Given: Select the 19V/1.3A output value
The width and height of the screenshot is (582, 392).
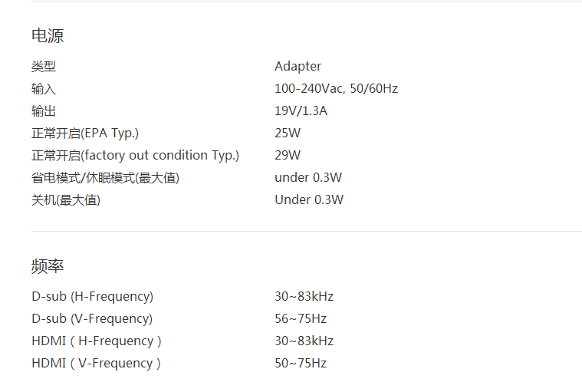Looking at the screenshot, I should (301, 110).
